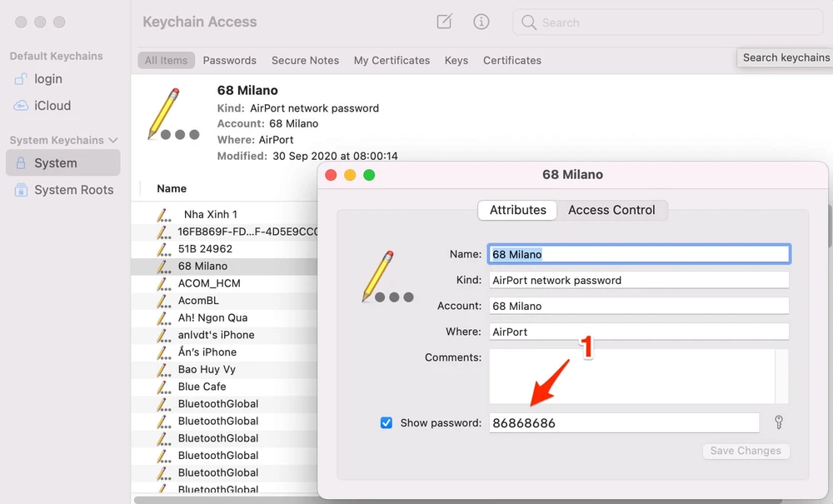Select System keychain in sidebar
Image resolution: width=833 pixels, height=504 pixels.
55,163
